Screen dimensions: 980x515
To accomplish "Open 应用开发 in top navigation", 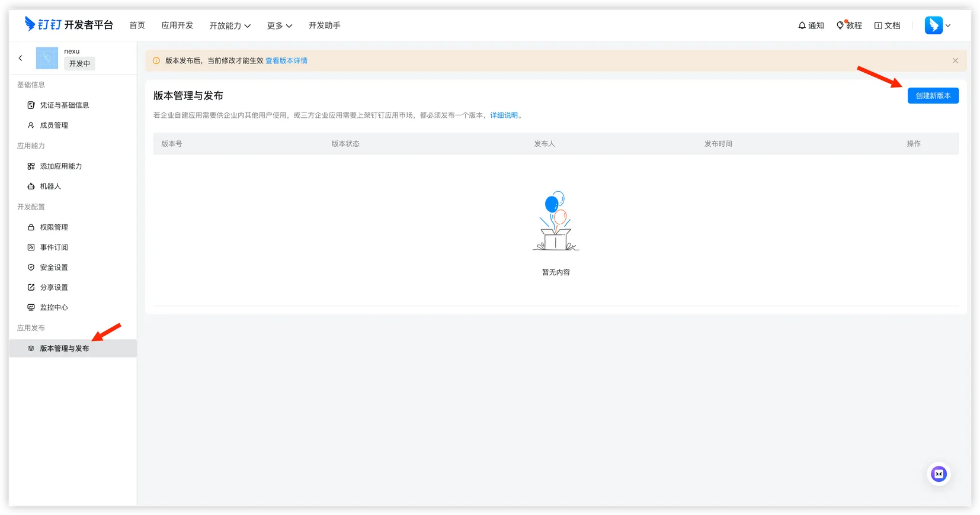I will pos(177,25).
